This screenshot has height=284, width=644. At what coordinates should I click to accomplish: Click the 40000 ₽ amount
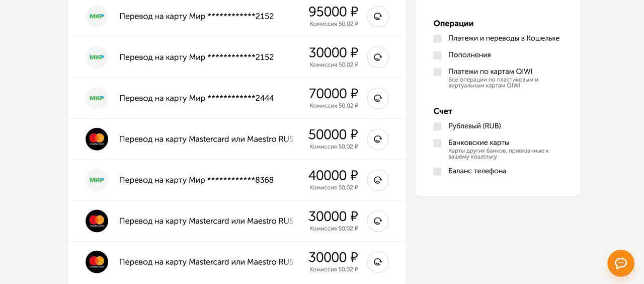333,176
